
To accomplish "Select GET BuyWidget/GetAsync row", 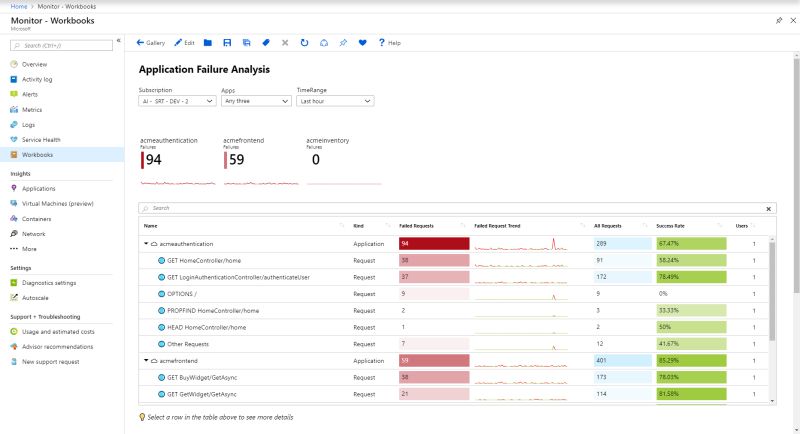I will click(454, 377).
